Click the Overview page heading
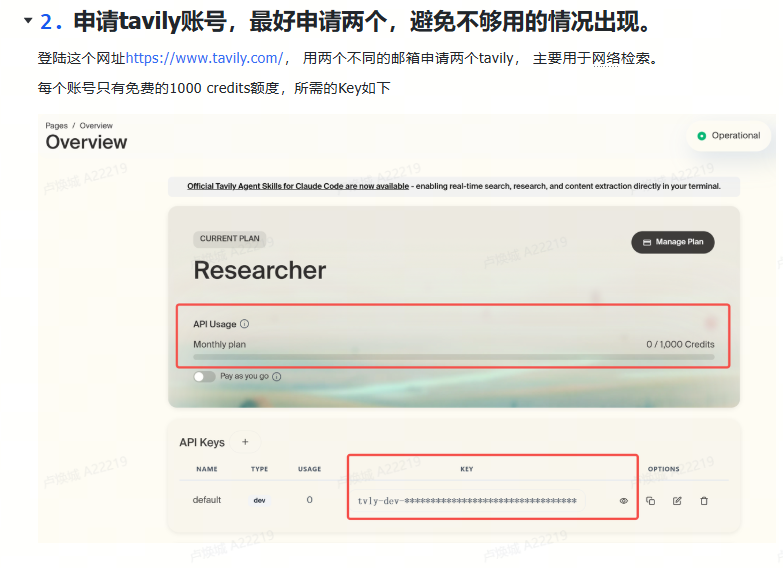This screenshot has width=783, height=568. coord(86,142)
